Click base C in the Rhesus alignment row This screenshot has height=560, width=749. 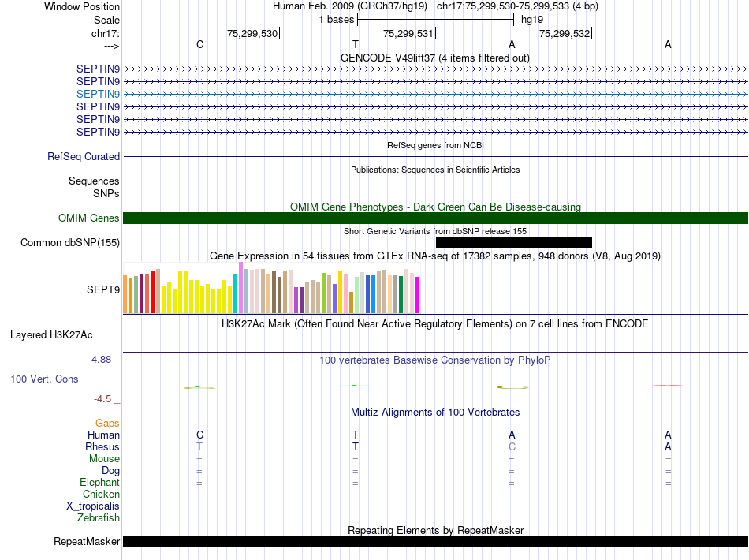point(512,446)
